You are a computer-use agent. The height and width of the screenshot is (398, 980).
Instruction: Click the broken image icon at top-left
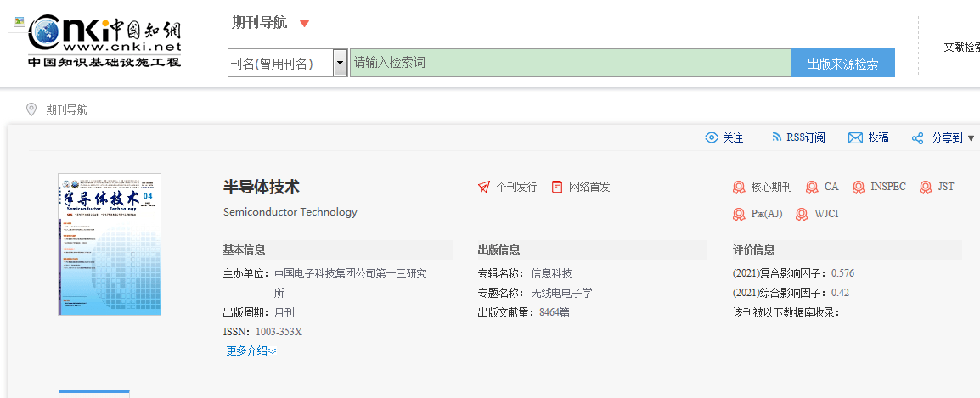click(20, 20)
